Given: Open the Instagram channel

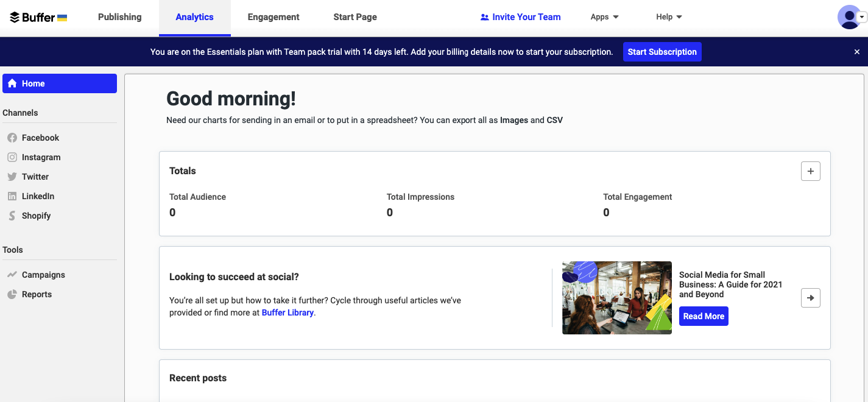Looking at the screenshot, I should (60, 157).
